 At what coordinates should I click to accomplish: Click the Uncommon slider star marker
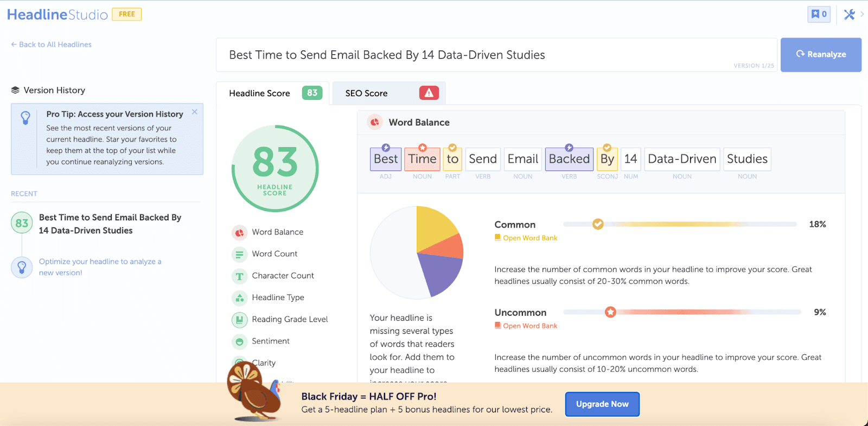pyautogui.click(x=610, y=312)
